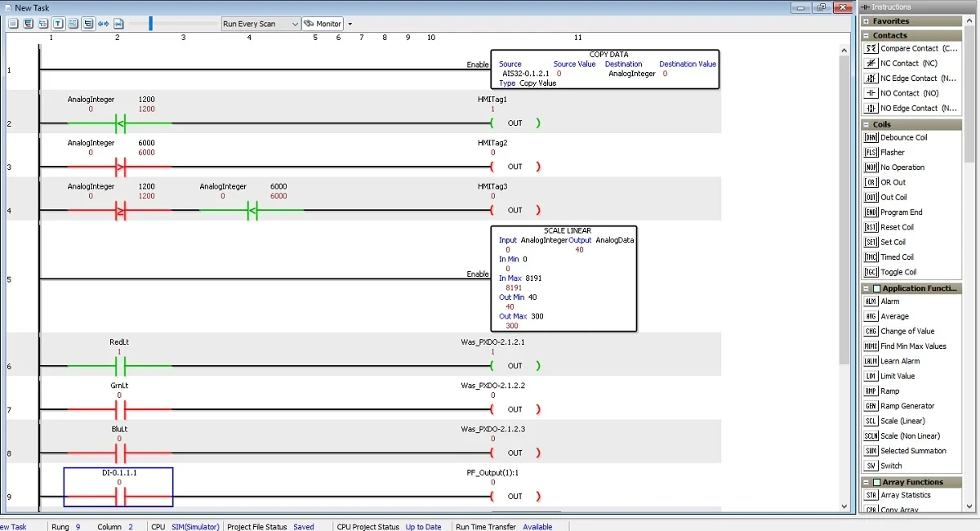
Task: Open the Run Every Scan dropdown
Action: (x=261, y=24)
